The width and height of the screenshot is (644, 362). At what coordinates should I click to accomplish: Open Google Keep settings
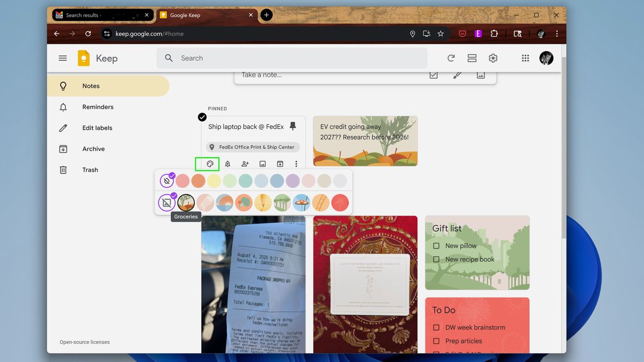(493, 58)
